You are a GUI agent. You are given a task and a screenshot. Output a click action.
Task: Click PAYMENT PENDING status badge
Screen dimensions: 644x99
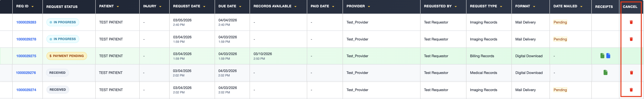click(x=66, y=56)
